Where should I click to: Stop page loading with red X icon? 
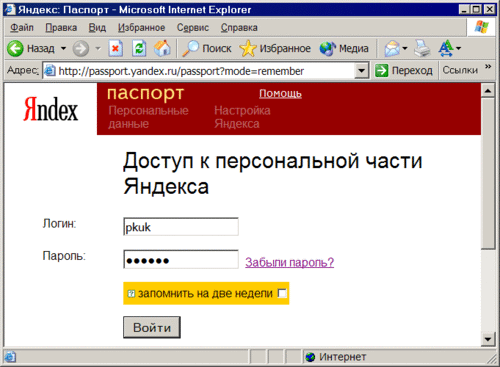116,49
